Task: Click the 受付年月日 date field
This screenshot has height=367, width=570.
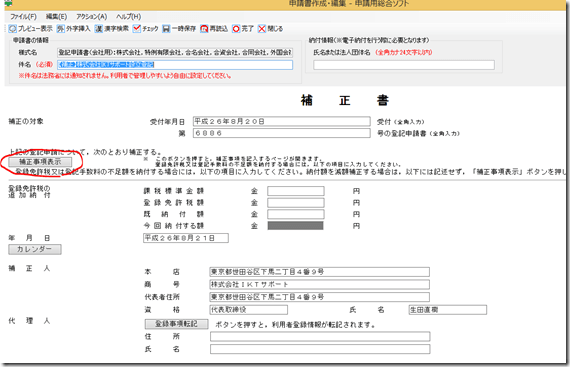Action: tap(282, 121)
